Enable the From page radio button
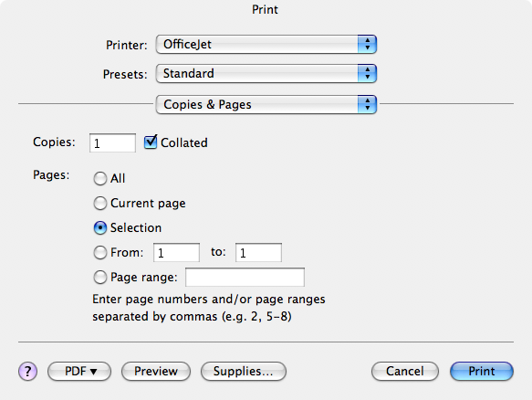The image size is (532, 400). coord(100,252)
